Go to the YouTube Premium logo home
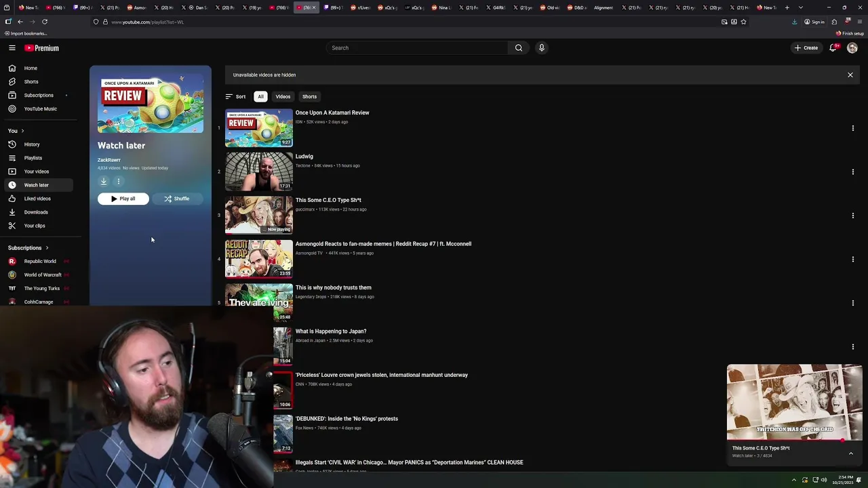Screen dimensions: 868x488 [42, 48]
